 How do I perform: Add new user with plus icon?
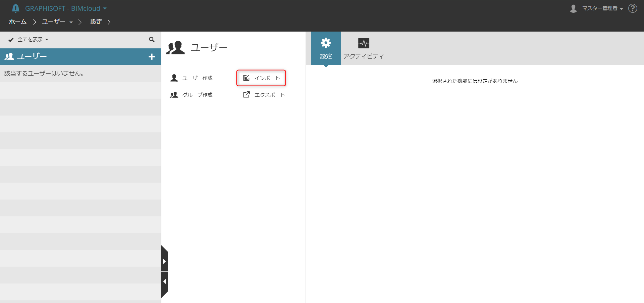click(152, 57)
